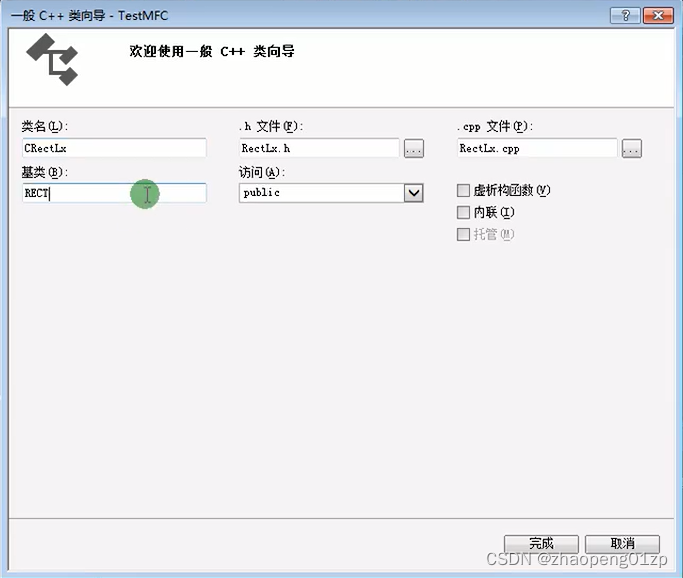The height and width of the screenshot is (578, 683).
Task: Click the 类名(L) label
Action: [45, 127]
